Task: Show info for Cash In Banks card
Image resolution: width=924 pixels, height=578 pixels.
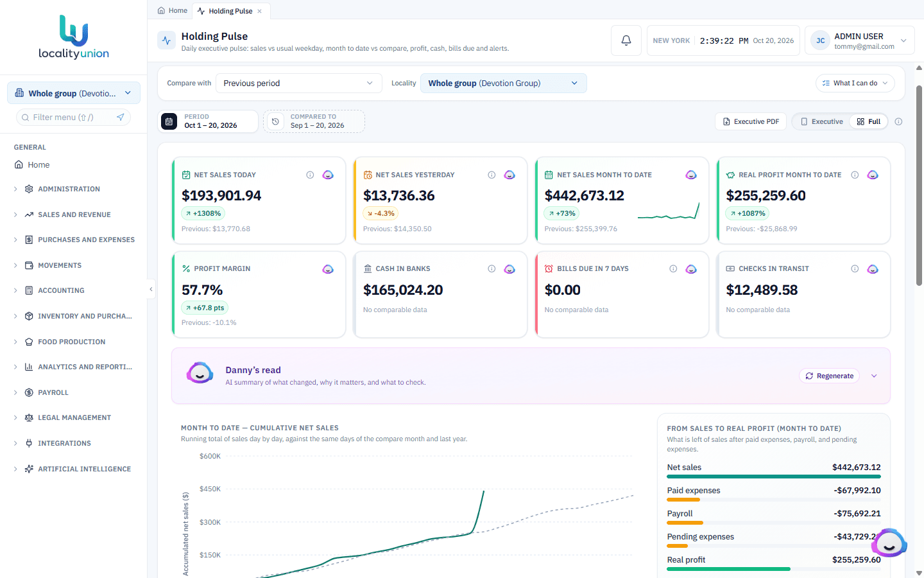Action: pos(492,269)
